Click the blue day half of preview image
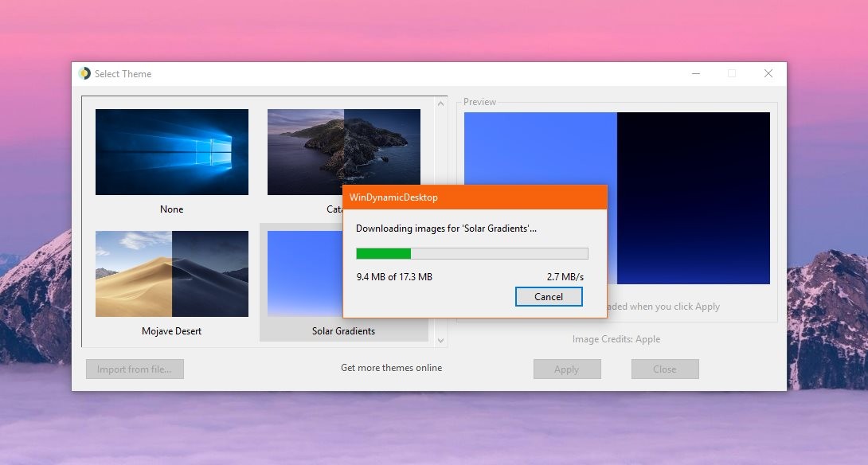This screenshot has height=465, width=868. click(x=540, y=150)
